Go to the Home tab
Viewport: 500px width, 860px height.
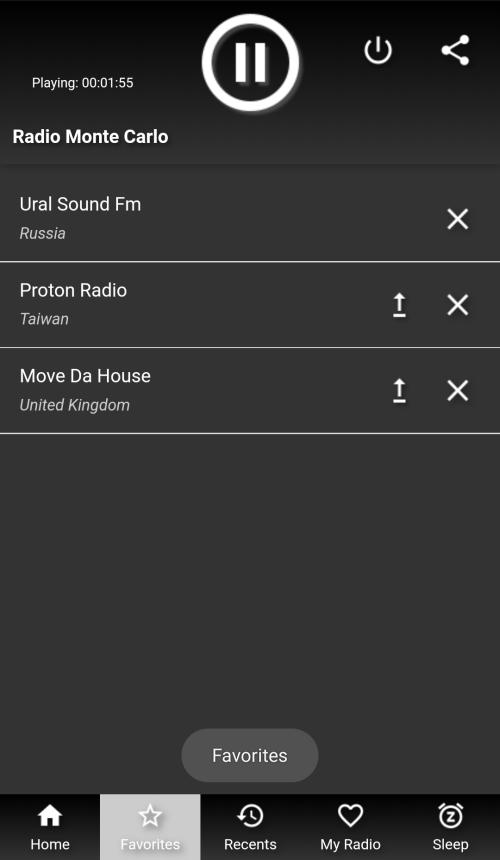click(50, 827)
